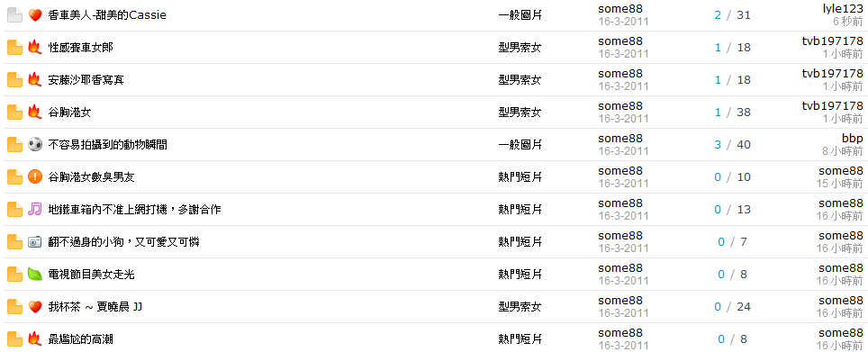The image size is (868, 352).
Task: Click the folder icon in the 安藤沙耶香寫真 row
Action: [x=15, y=80]
